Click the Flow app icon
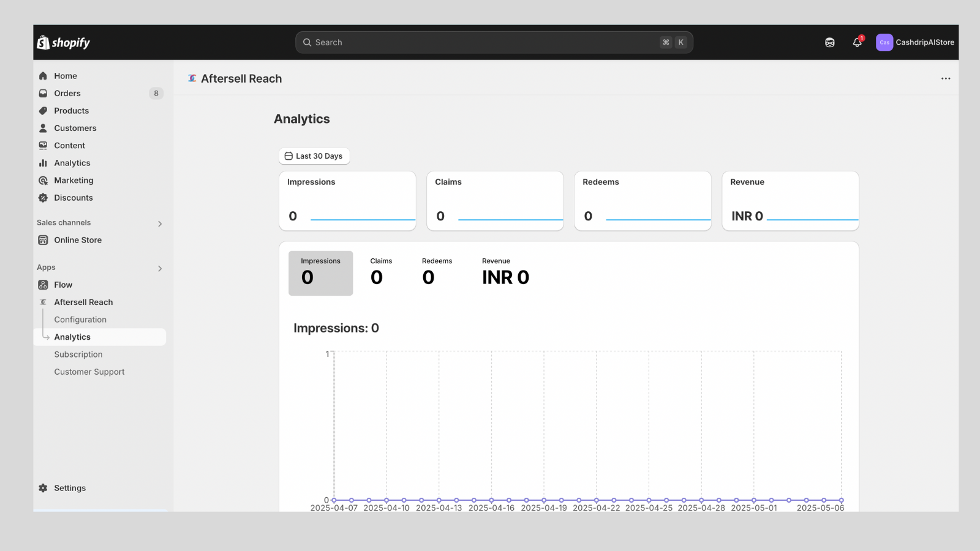The width and height of the screenshot is (980, 551). tap(43, 285)
